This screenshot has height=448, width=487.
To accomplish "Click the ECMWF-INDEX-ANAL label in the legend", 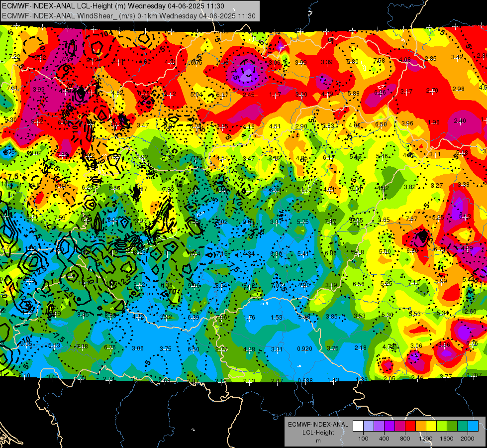I will click(x=318, y=425).
